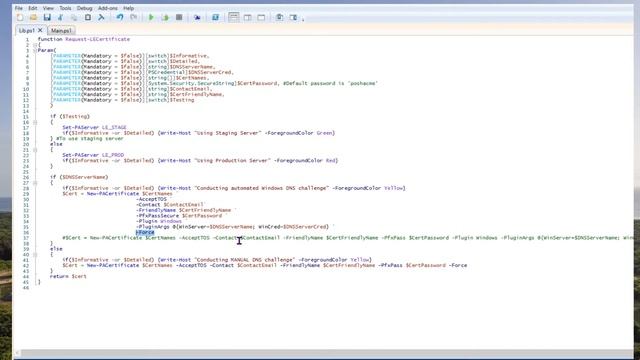Click '$DNSServerCred' parameter on line 7
Viewport: 640px width, 360px height.
pyautogui.click(x=211, y=72)
